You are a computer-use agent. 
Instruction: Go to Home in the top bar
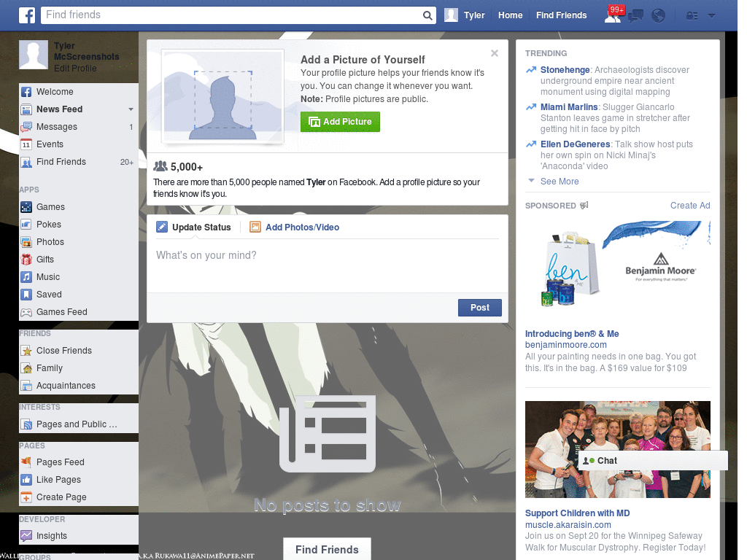pos(510,15)
